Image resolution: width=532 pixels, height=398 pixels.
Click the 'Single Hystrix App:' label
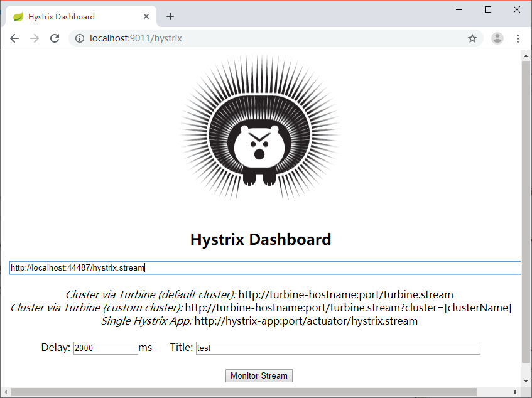tap(147, 321)
